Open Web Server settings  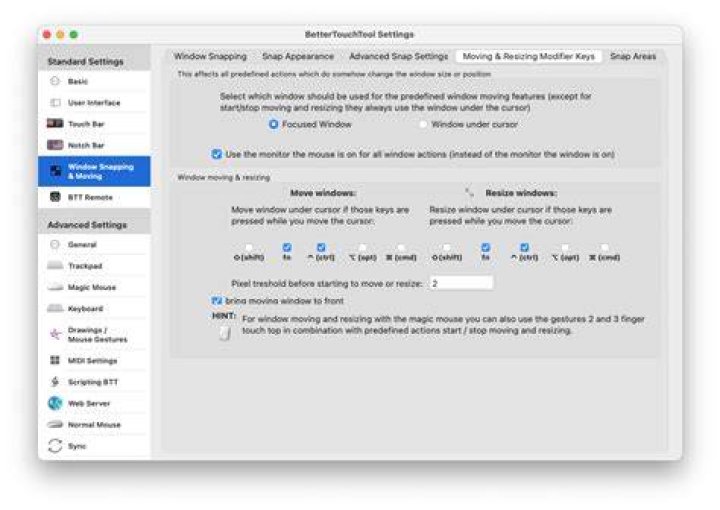pyautogui.click(x=95, y=403)
